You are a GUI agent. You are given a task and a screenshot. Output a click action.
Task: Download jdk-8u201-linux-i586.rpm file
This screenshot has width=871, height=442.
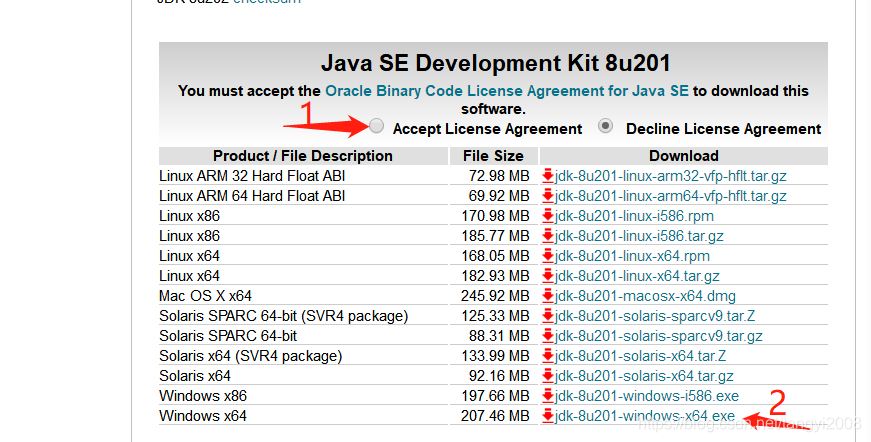(x=634, y=216)
